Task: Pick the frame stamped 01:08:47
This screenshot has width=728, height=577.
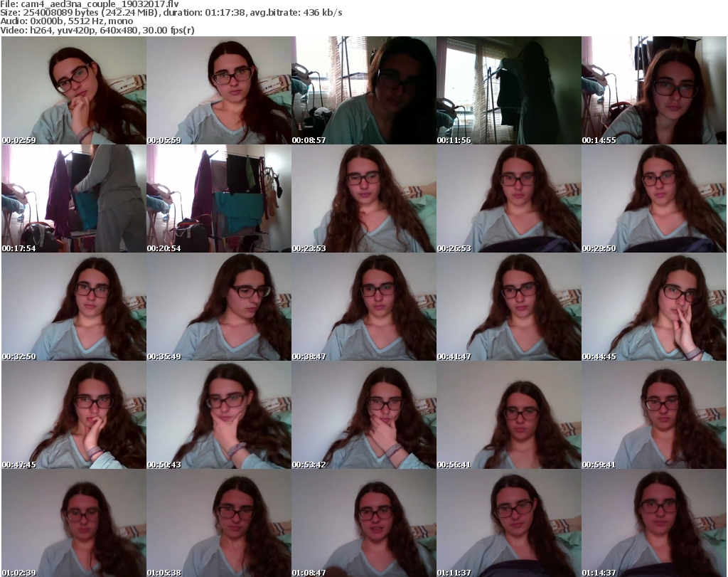Action: (363, 523)
